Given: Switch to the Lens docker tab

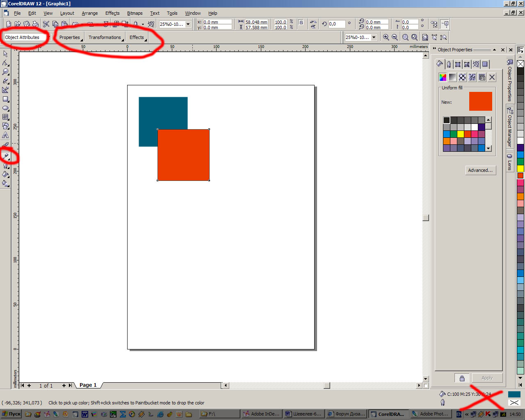Looking at the screenshot, I should 510,162.
